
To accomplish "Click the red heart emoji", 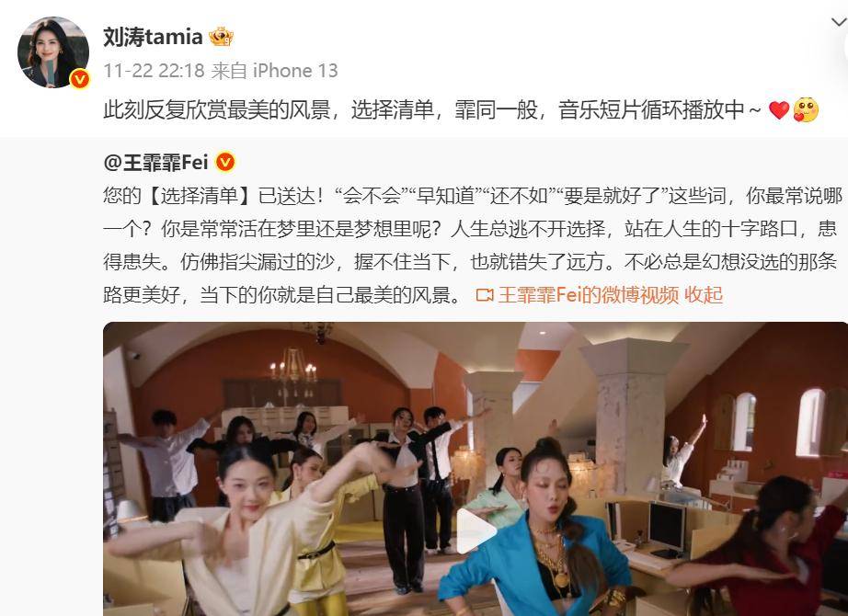I will click(x=779, y=110).
